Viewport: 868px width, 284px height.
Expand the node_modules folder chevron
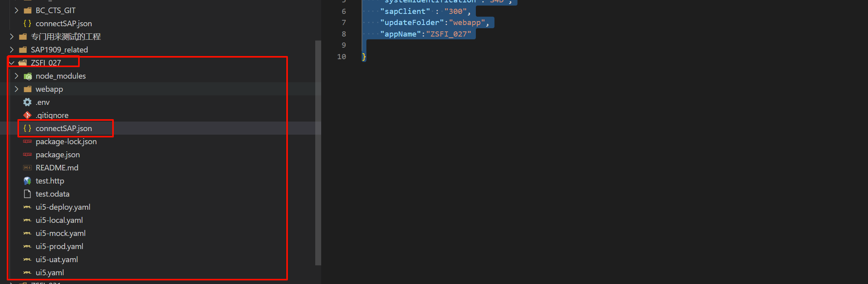click(x=16, y=76)
